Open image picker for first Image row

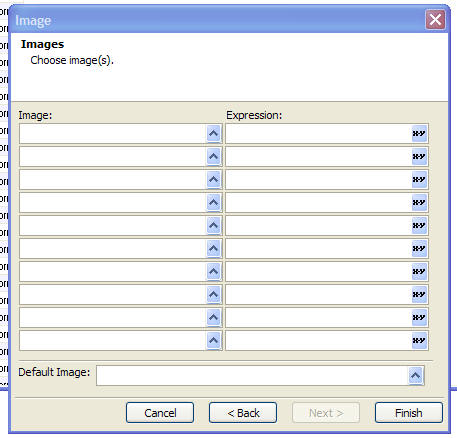213,134
